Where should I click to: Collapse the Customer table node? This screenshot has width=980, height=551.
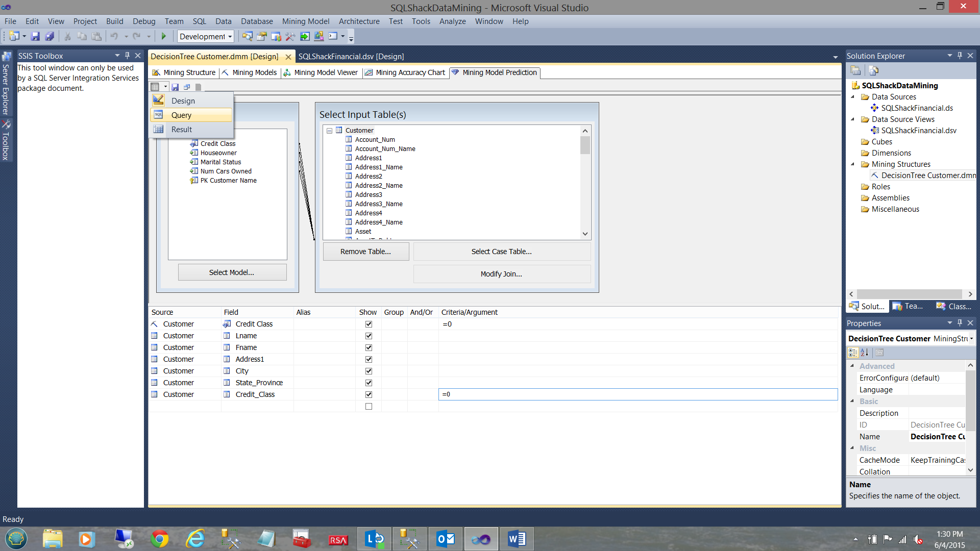point(329,131)
